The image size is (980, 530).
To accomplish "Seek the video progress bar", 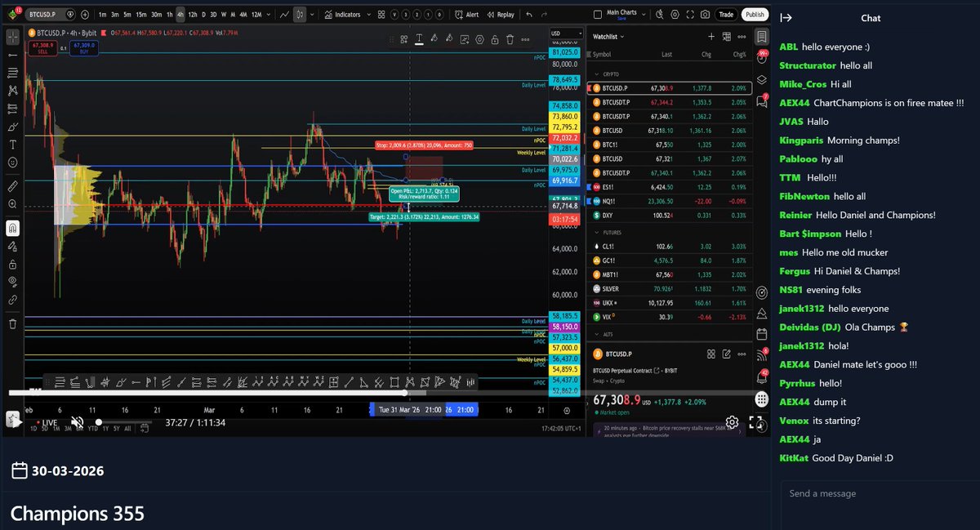I will click(x=384, y=393).
